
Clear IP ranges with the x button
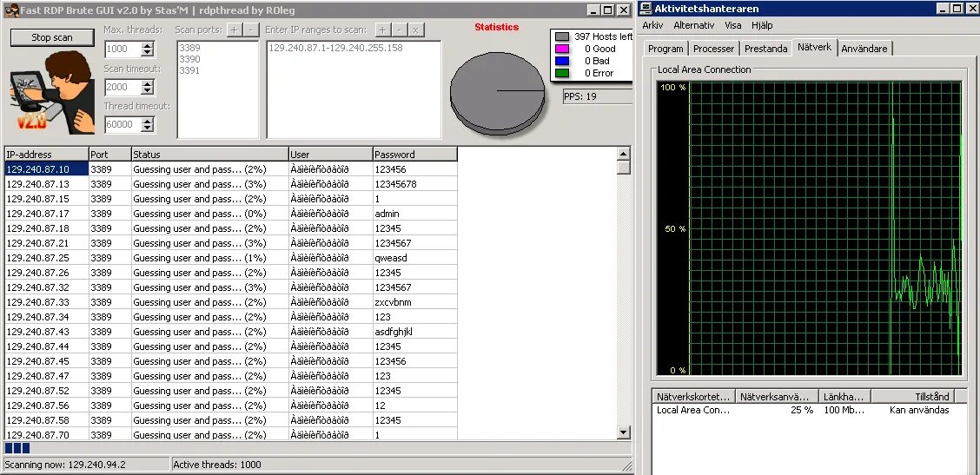pyautogui.click(x=415, y=30)
